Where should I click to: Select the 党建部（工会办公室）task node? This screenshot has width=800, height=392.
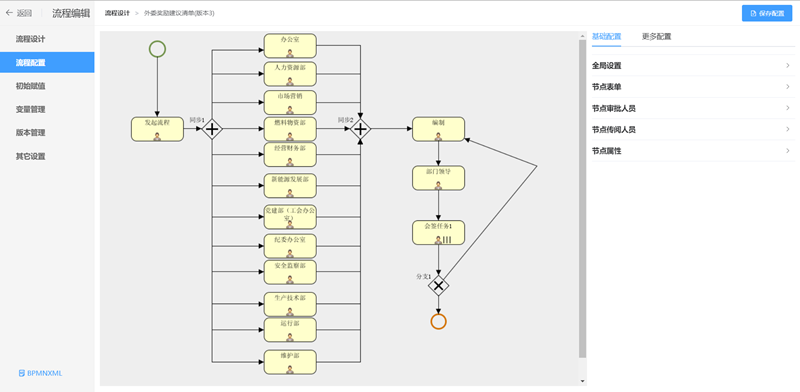tap(290, 217)
